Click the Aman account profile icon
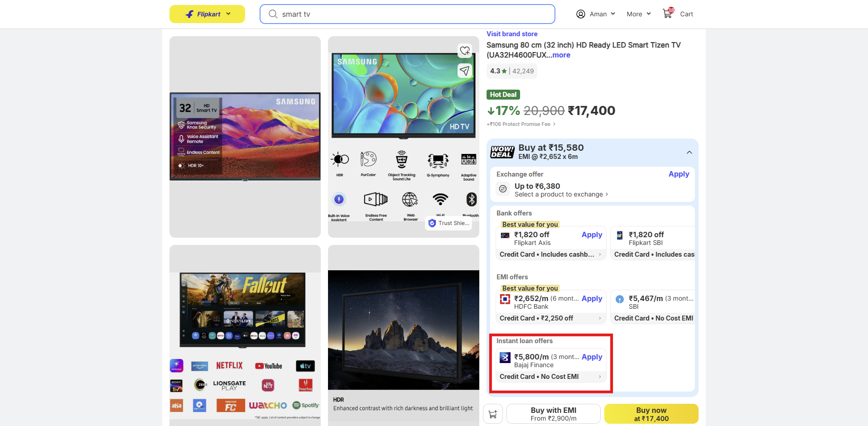868x426 pixels. coord(580,14)
